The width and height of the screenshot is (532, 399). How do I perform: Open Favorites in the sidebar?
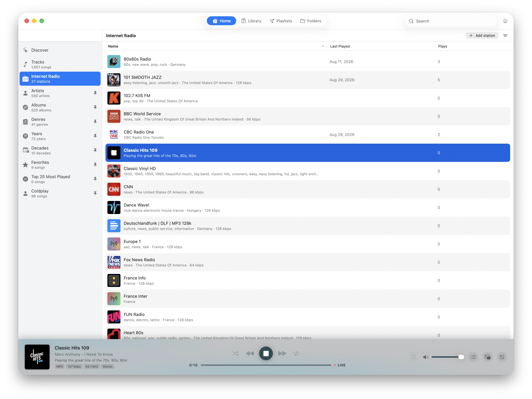[x=60, y=165]
